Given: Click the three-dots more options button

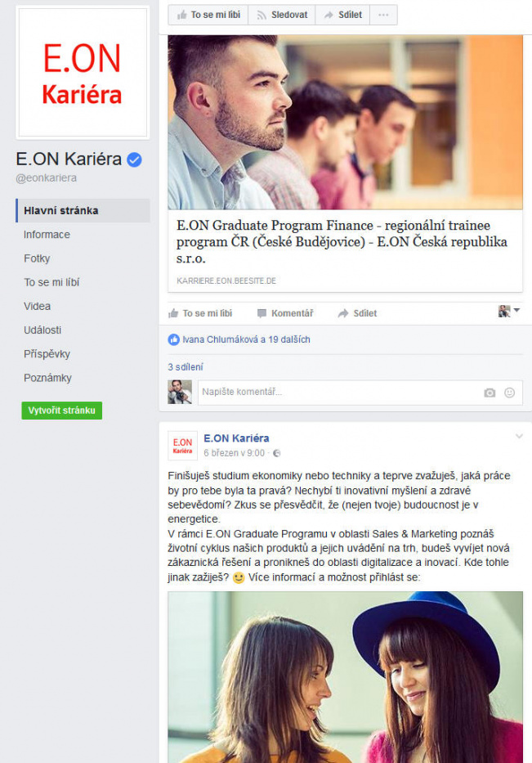Looking at the screenshot, I should 384,15.
